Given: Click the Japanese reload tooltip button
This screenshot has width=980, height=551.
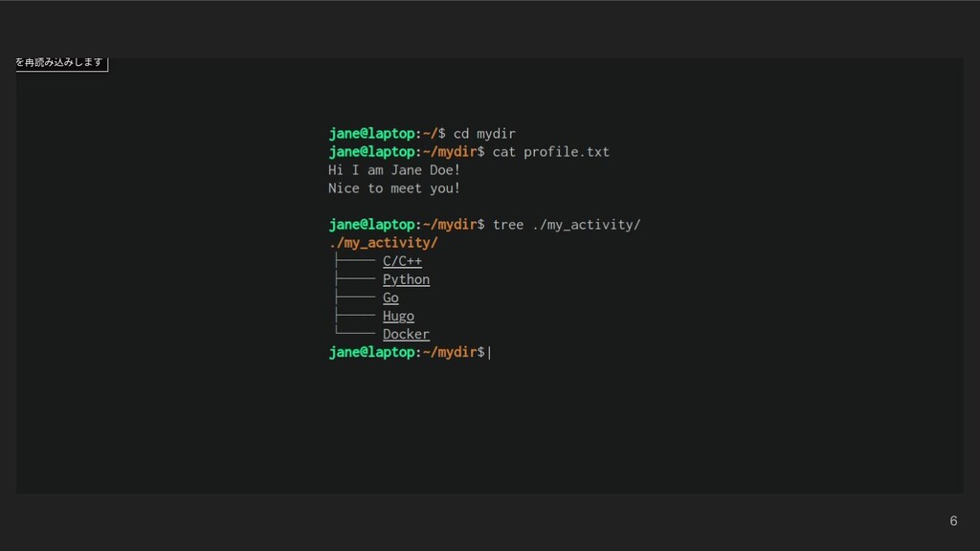Looking at the screenshot, I should (62, 63).
